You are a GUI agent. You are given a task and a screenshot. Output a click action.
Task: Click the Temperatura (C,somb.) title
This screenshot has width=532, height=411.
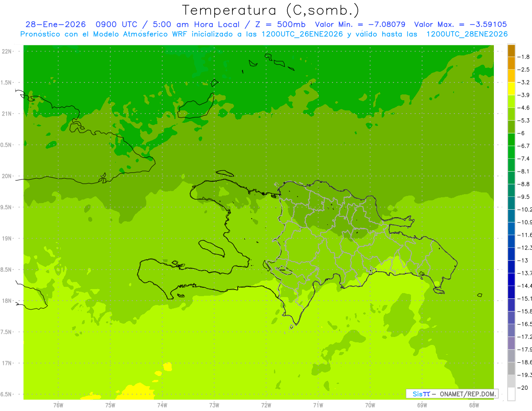coord(271,10)
